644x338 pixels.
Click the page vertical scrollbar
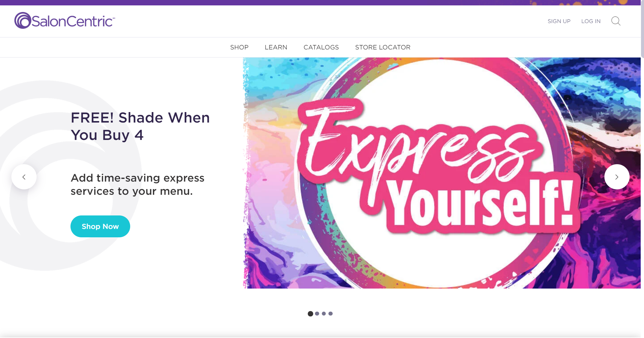coord(642,28)
